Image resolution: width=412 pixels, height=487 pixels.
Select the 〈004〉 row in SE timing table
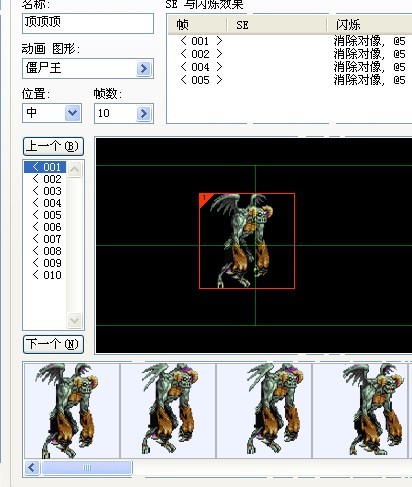pos(289,67)
